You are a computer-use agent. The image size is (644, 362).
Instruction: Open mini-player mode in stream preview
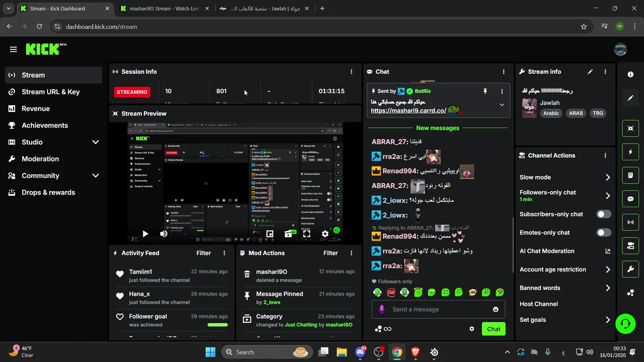tap(270, 234)
